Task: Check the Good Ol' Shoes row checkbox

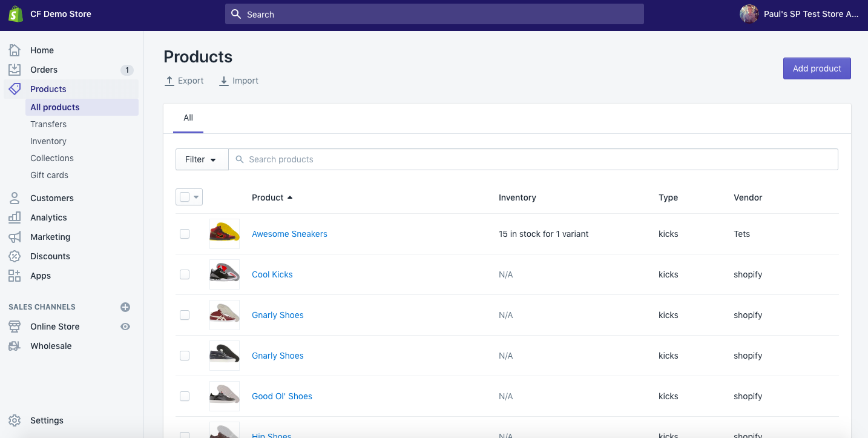Action: [185, 396]
